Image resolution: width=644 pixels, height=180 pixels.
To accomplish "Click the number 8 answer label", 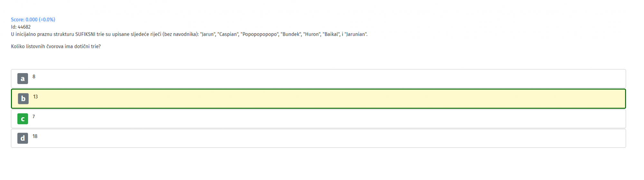I will 34,77.
